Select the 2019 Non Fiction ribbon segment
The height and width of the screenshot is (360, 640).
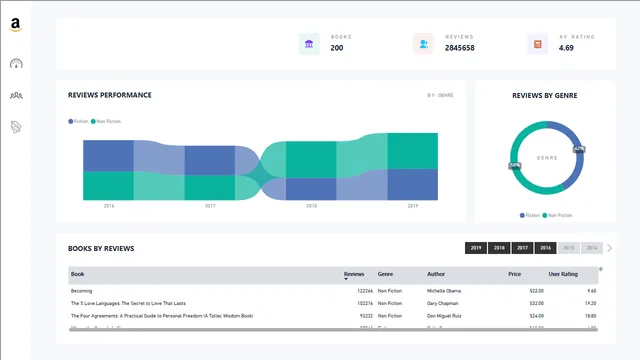point(413,151)
